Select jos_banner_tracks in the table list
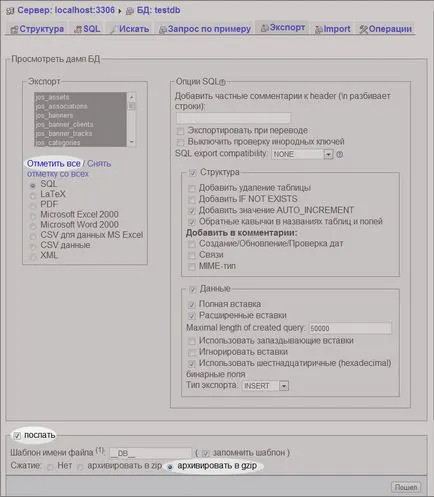This screenshot has width=434, height=497. tap(80, 133)
